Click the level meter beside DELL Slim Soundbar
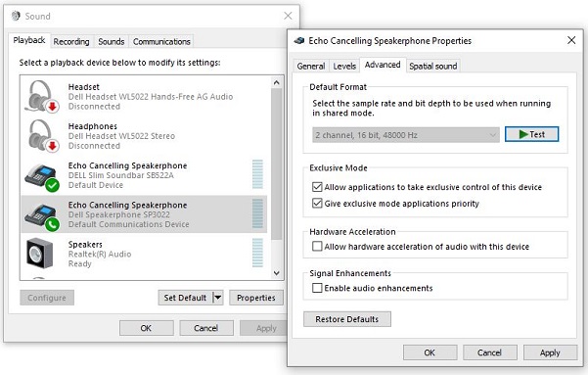The image size is (588, 375). coord(257,174)
